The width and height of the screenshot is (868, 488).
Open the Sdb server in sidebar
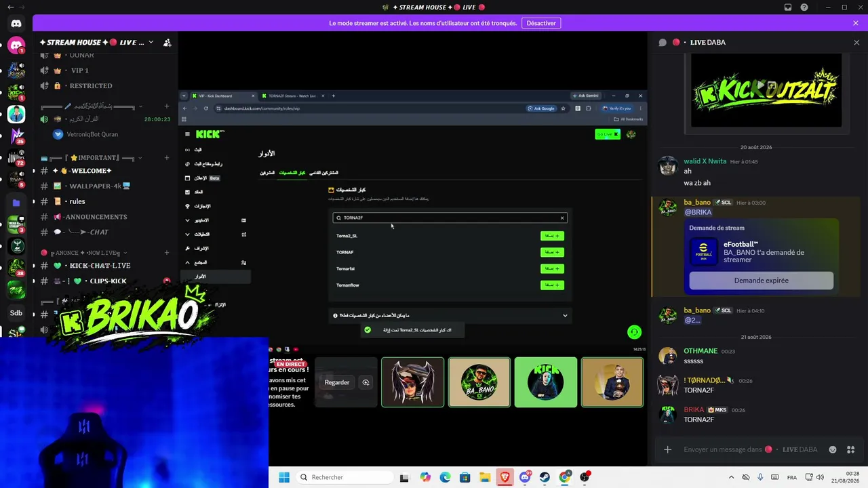pos(16,312)
